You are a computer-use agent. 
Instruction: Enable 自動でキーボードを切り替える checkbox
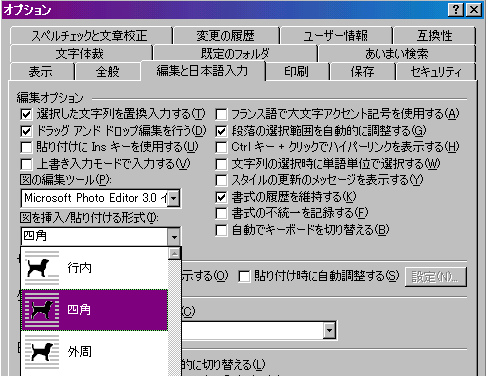tap(221, 230)
